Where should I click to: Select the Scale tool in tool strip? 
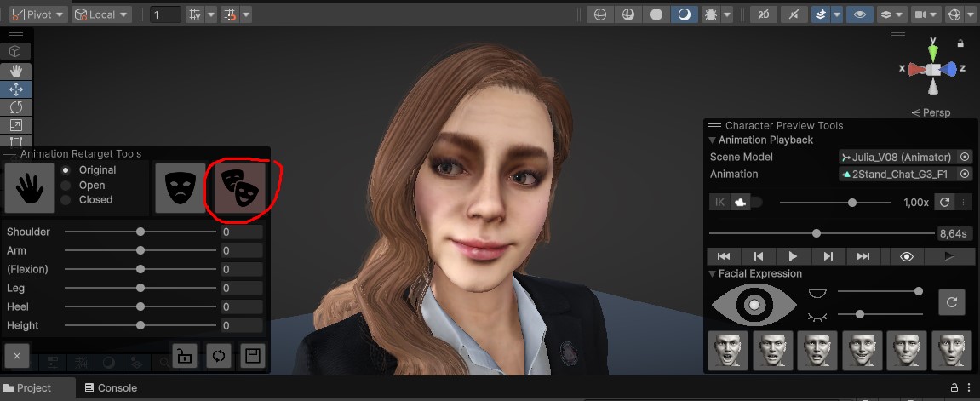(16, 125)
